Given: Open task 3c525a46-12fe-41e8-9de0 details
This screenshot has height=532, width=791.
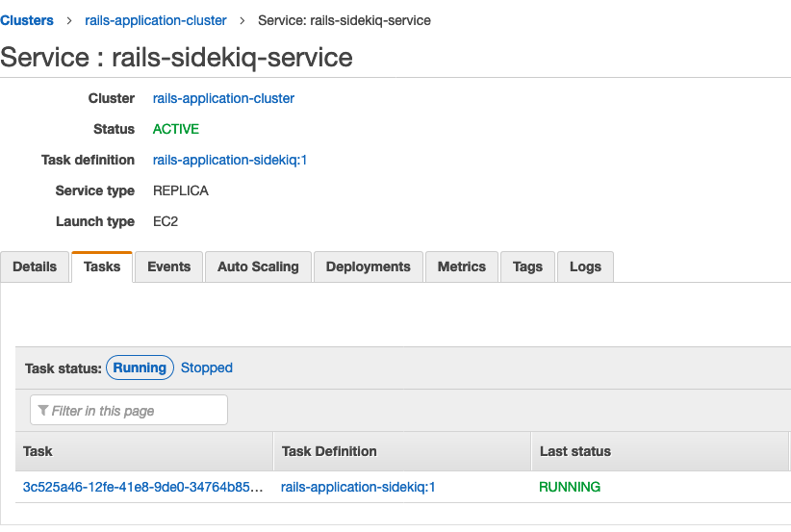Looking at the screenshot, I should pos(142,487).
